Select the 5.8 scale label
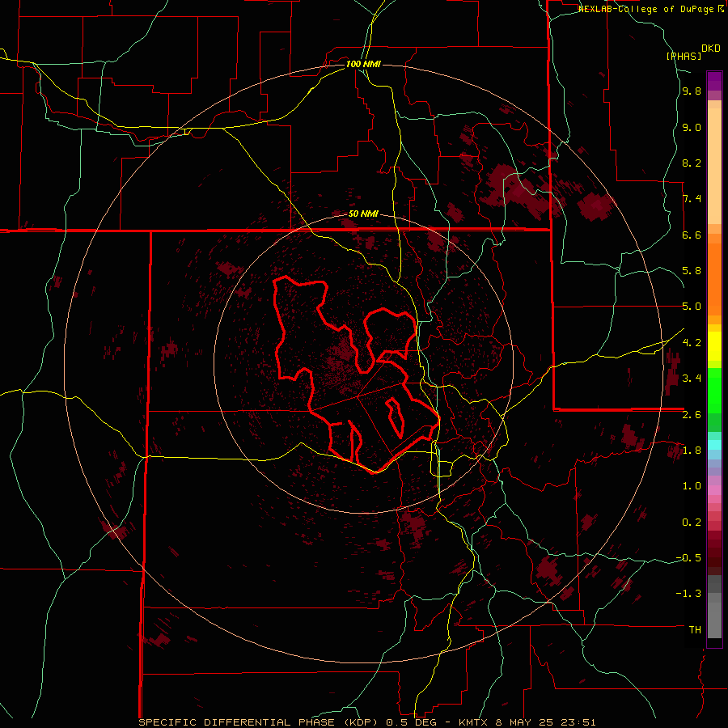728x728 pixels. pos(692,271)
